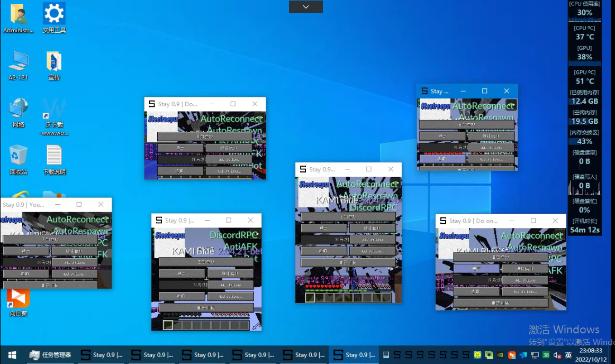Screen dimensions: 615x364
Task: Click 断开连接 button in 'Stay 0.9 | You...' window
Action: coord(51,285)
